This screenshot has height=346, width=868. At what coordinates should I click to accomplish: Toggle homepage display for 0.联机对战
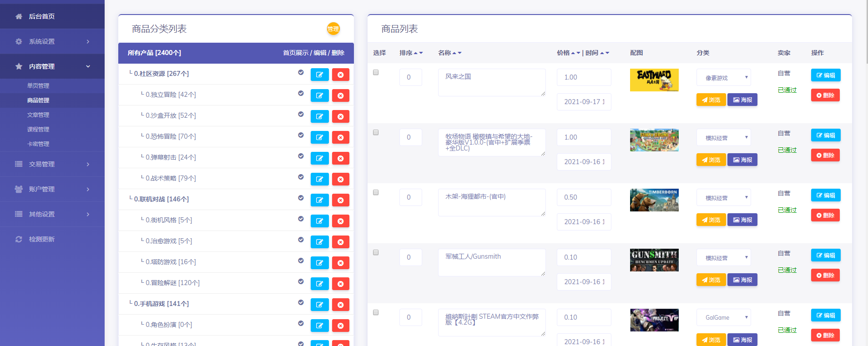[x=301, y=198]
